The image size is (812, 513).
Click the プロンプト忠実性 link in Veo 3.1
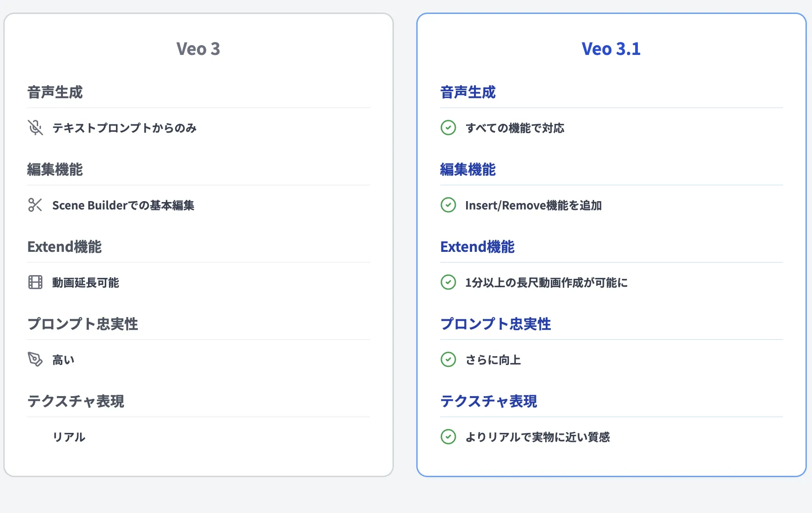[496, 324]
